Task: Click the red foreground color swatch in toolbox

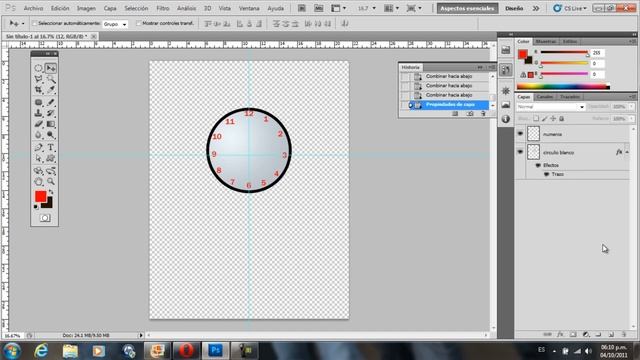Action: tap(40, 197)
